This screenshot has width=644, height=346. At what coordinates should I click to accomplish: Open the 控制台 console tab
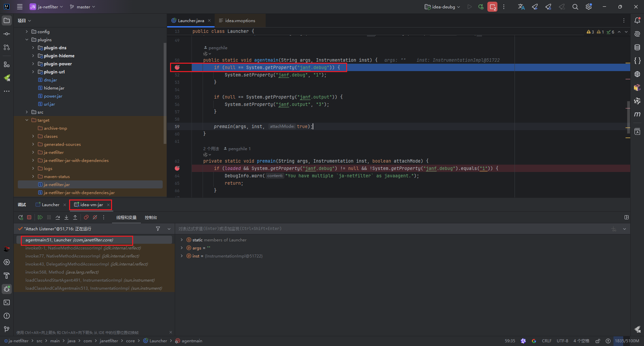point(151,217)
